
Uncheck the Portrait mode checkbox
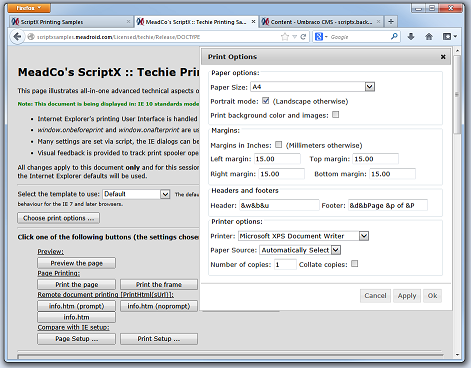[266, 101]
